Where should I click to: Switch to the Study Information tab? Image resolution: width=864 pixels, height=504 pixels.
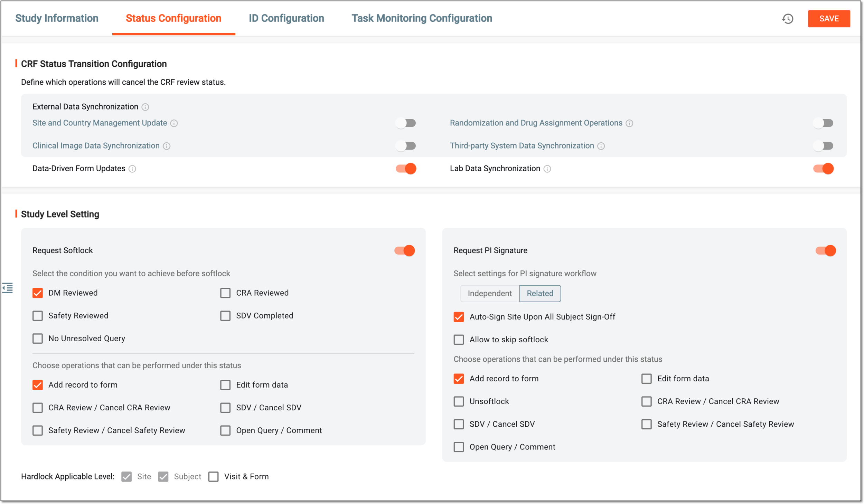[x=57, y=18]
